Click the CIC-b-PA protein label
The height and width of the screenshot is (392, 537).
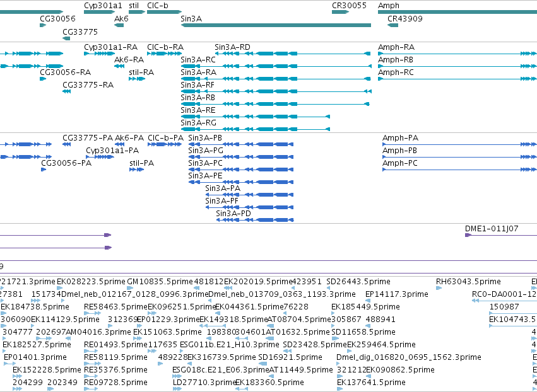tap(165, 138)
